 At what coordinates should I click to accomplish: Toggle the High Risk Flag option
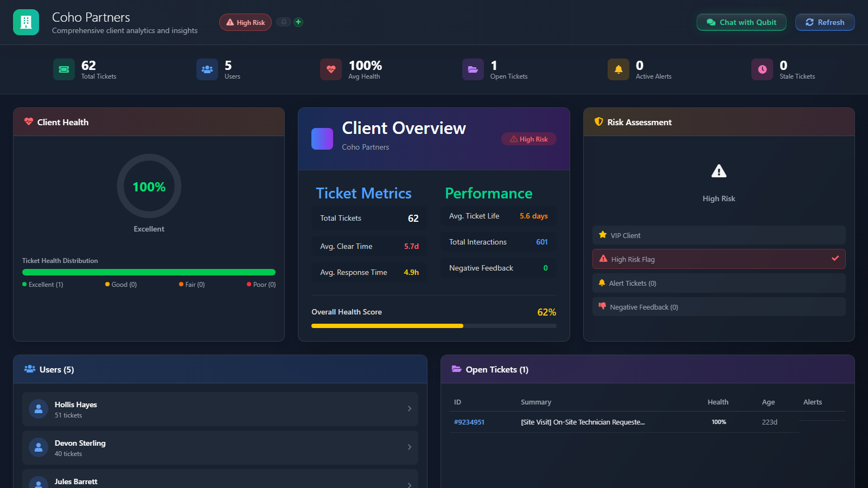point(719,259)
